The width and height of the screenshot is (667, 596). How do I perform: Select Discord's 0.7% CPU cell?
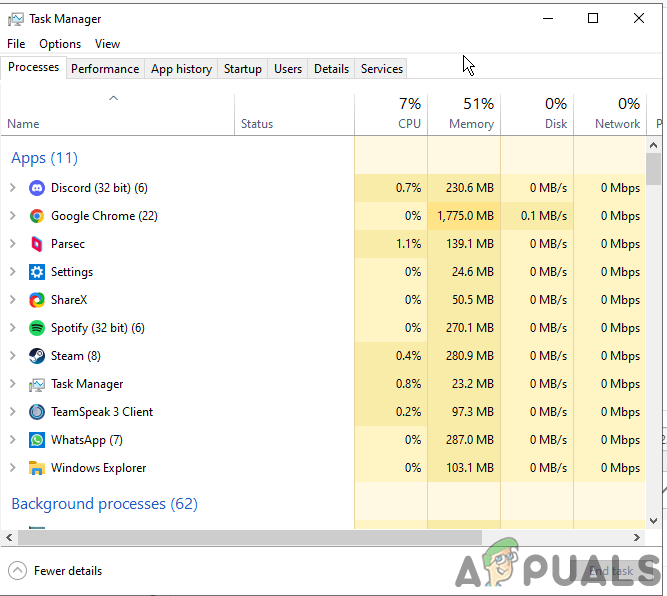coord(391,188)
